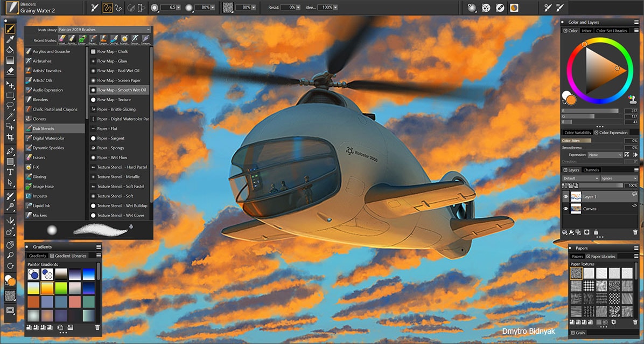Switch to the Channels tab
The width and height of the screenshot is (644, 344).
tap(591, 169)
